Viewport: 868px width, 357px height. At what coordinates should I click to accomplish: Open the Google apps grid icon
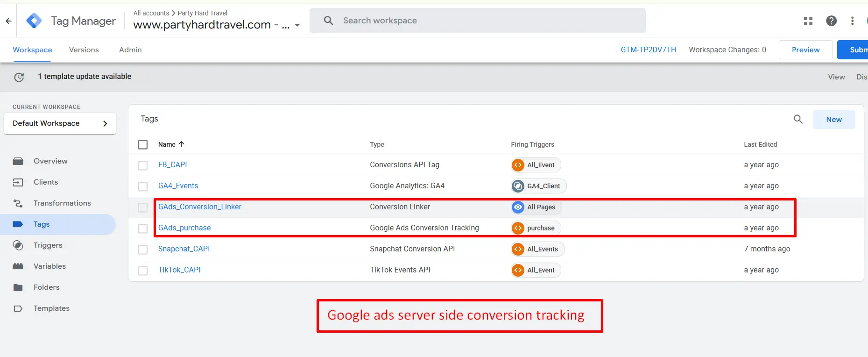(x=808, y=21)
